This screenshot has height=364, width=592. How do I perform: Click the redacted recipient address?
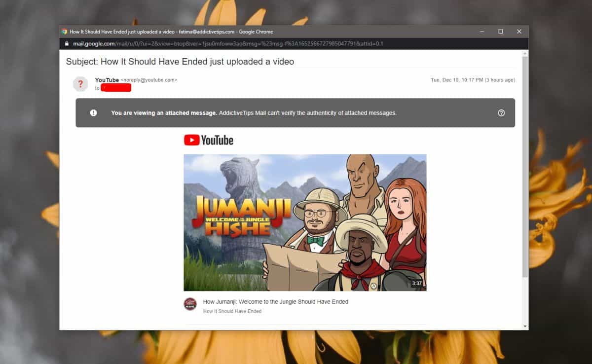(116, 88)
